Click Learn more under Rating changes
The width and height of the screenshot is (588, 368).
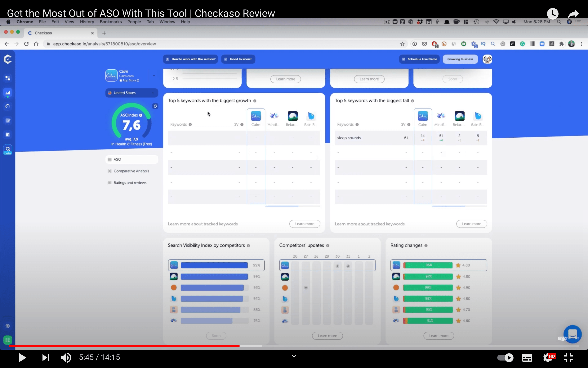pyautogui.click(x=439, y=336)
